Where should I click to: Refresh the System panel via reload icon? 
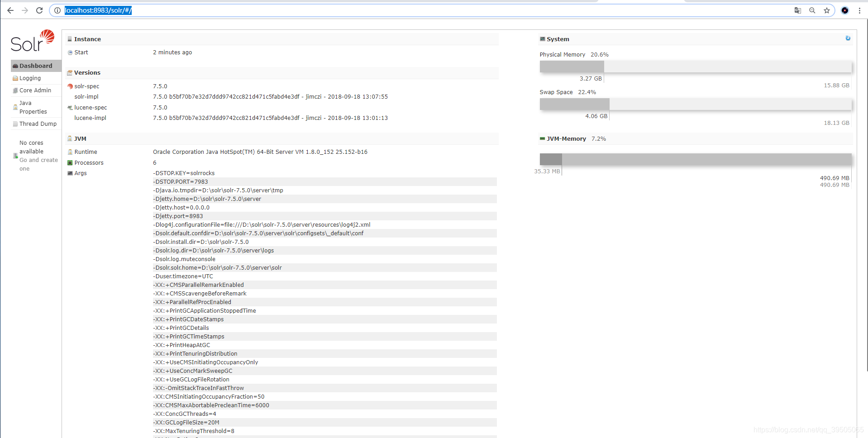(848, 38)
